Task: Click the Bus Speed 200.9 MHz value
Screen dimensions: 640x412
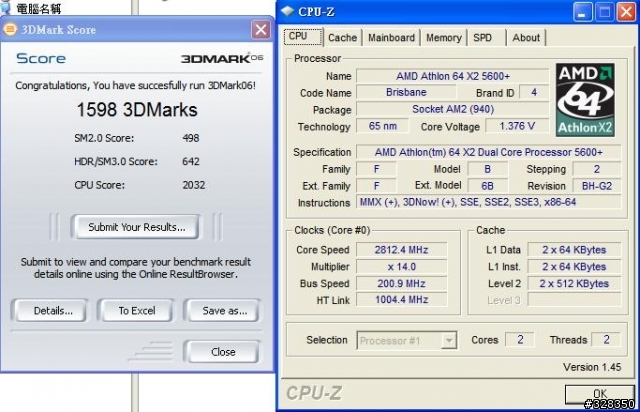Action: click(402, 283)
